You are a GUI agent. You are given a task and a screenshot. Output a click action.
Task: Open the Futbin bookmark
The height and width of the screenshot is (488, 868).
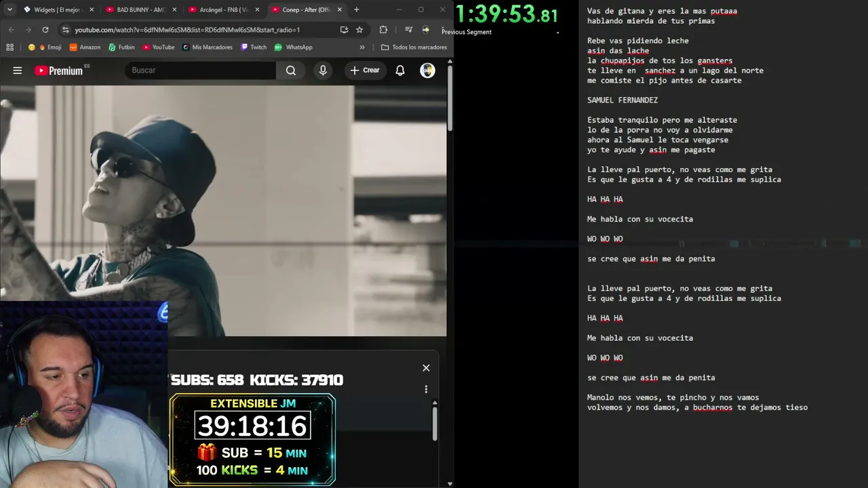point(121,47)
